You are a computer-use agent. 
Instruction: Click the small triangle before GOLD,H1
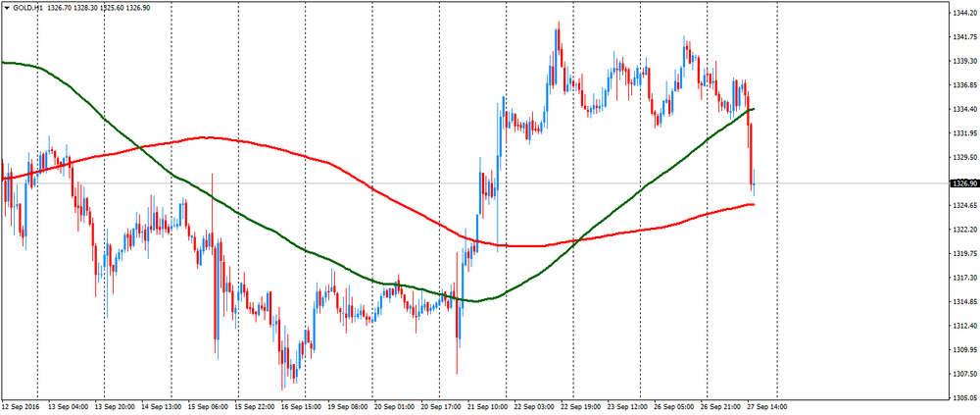tap(8, 8)
